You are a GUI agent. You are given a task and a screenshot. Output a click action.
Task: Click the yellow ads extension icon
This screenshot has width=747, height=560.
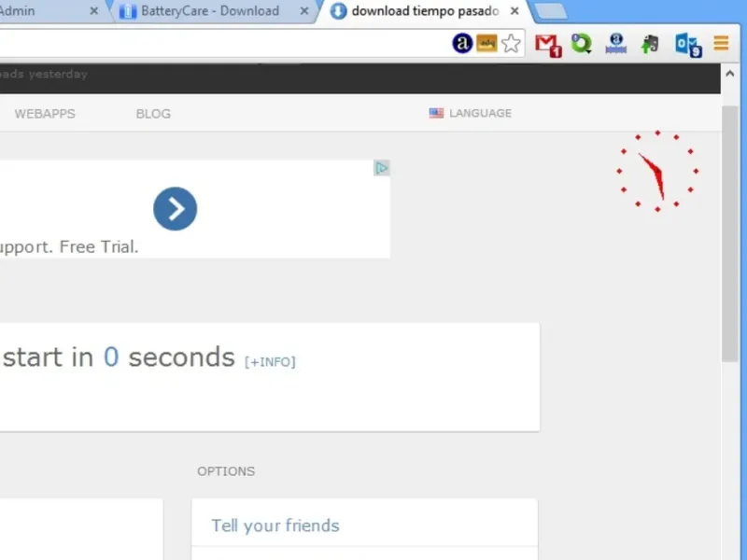[486, 43]
